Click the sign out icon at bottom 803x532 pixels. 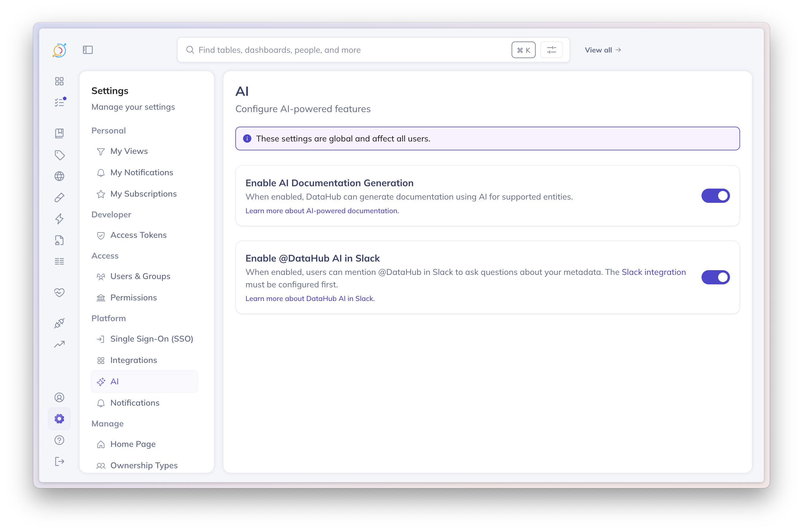(59, 461)
